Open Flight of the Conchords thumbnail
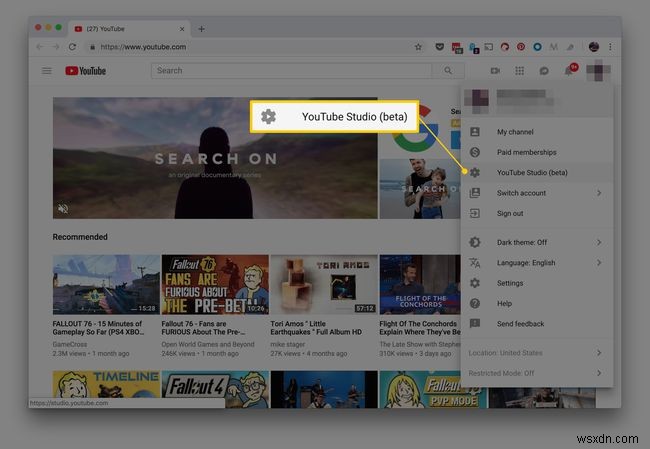Screen dimensions: 650x449 (420, 284)
